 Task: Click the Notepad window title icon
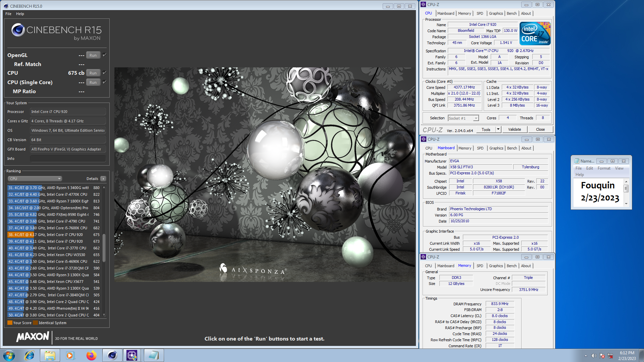pos(577,161)
